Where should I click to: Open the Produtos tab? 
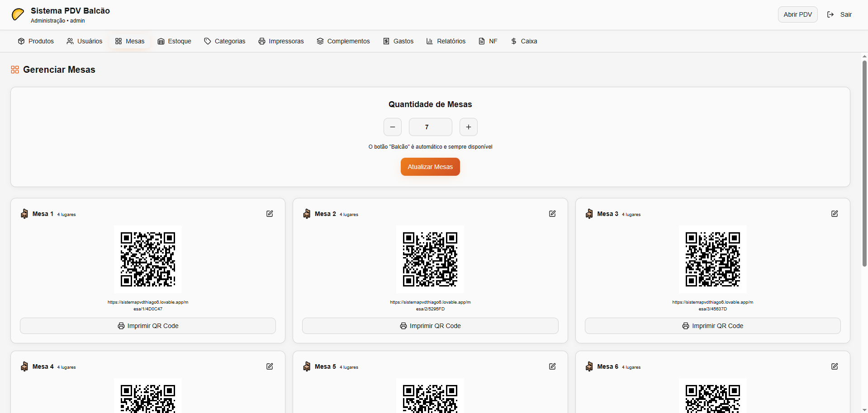pos(36,41)
